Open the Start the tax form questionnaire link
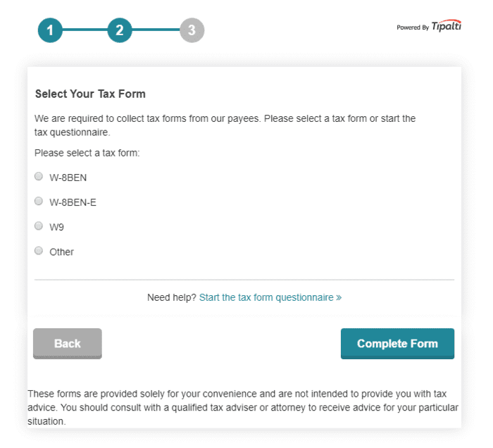493x448 pixels. click(266, 297)
